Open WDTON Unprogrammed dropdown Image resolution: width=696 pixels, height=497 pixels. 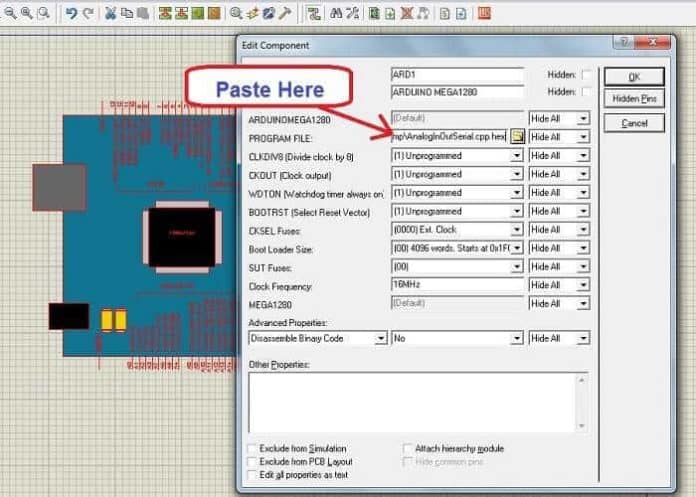click(517, 193)
